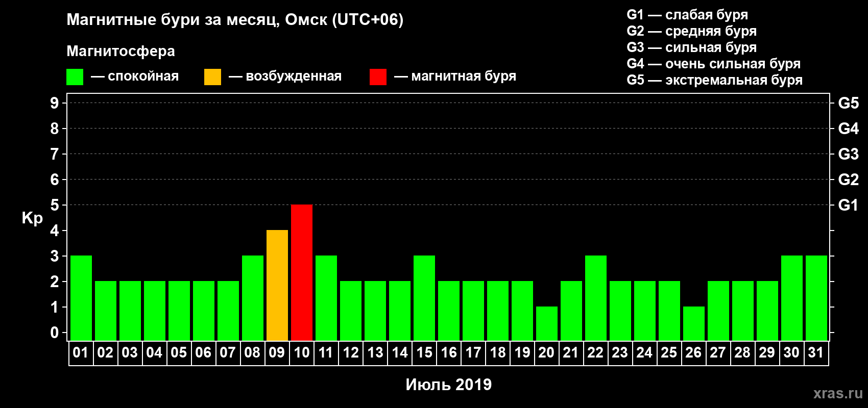
Task: Click the 'Kp' axis label
Action: pyautogui.click(x=32, y=218)
